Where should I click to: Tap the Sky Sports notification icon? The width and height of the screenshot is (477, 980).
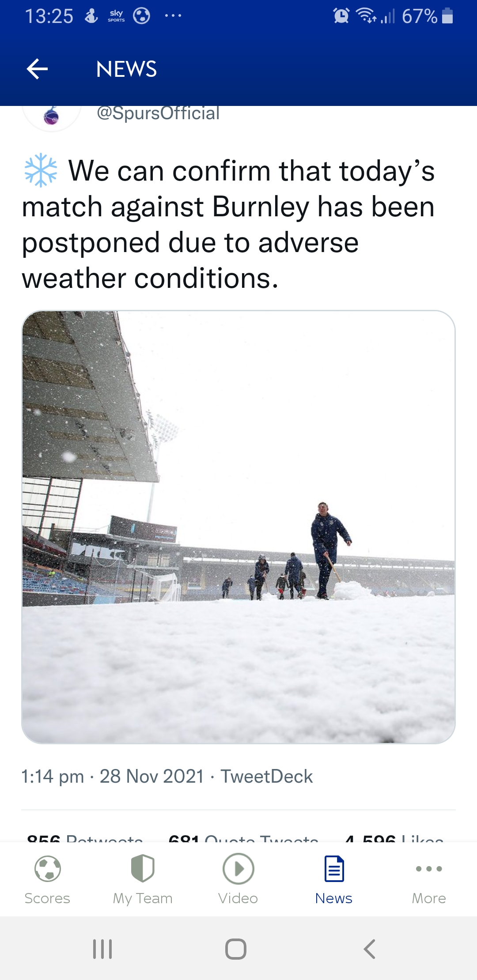point(116,16)
